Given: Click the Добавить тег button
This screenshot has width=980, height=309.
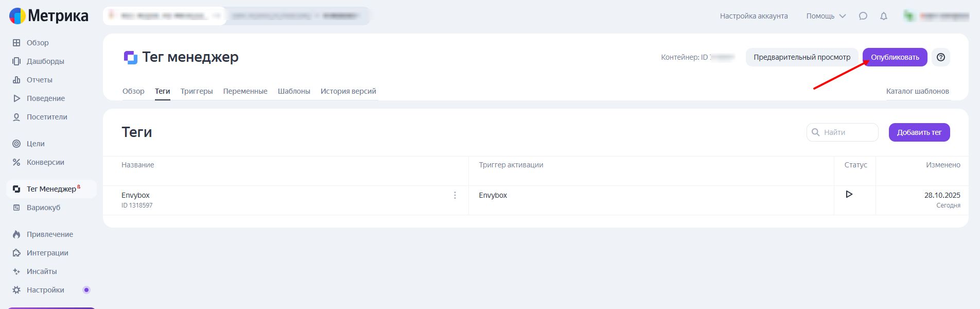Looking at the screenshot, I should click(x=919, y=132).
